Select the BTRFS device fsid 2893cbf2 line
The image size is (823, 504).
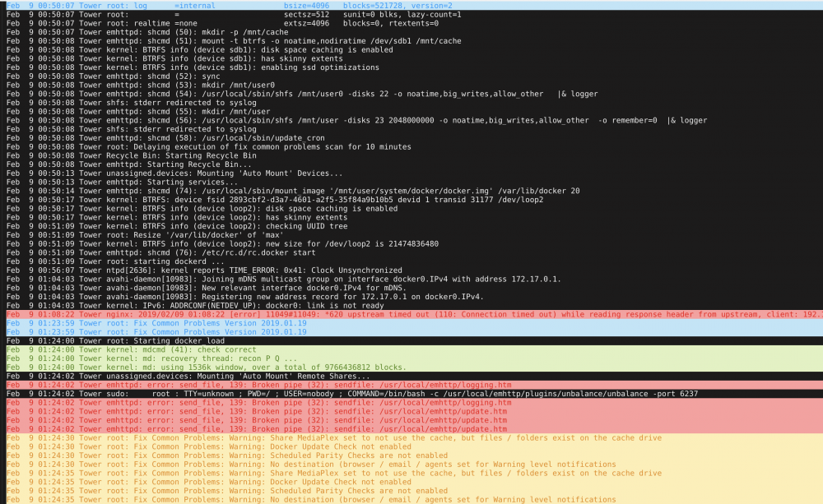tap(275, 200)
